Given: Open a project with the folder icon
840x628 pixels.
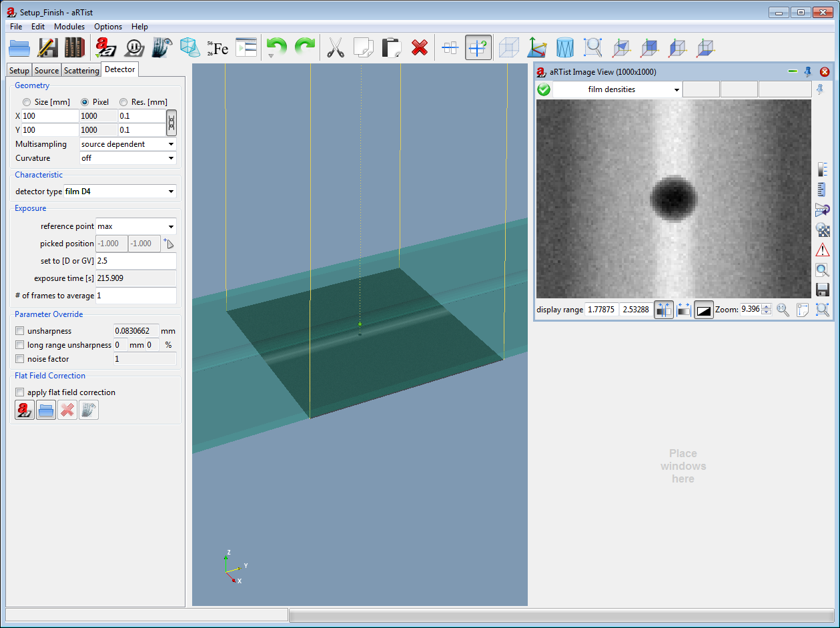Looking at the screenshot, I should point(20,48).
